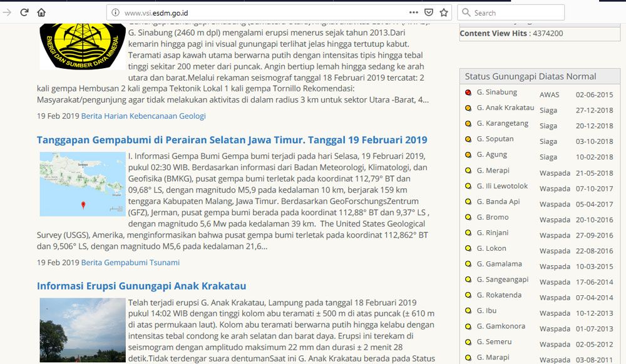Open Berita Gempabumi Tsunami category link

(130, 262)
